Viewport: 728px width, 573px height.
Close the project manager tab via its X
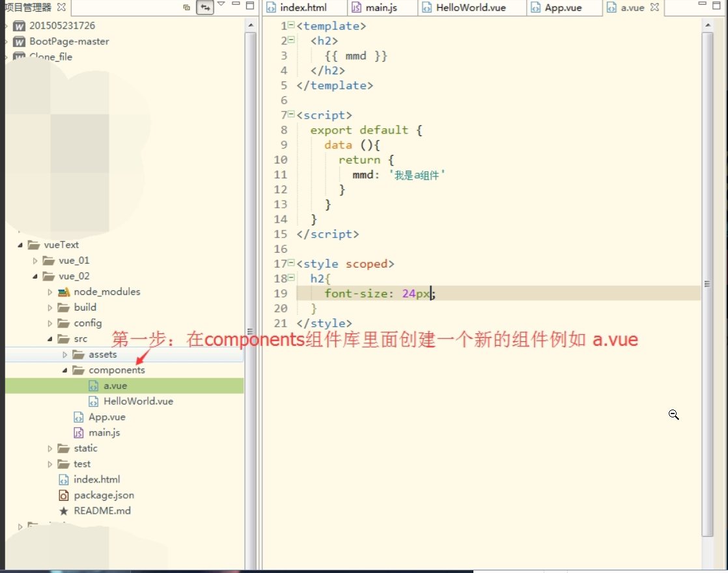pos(61,7)
